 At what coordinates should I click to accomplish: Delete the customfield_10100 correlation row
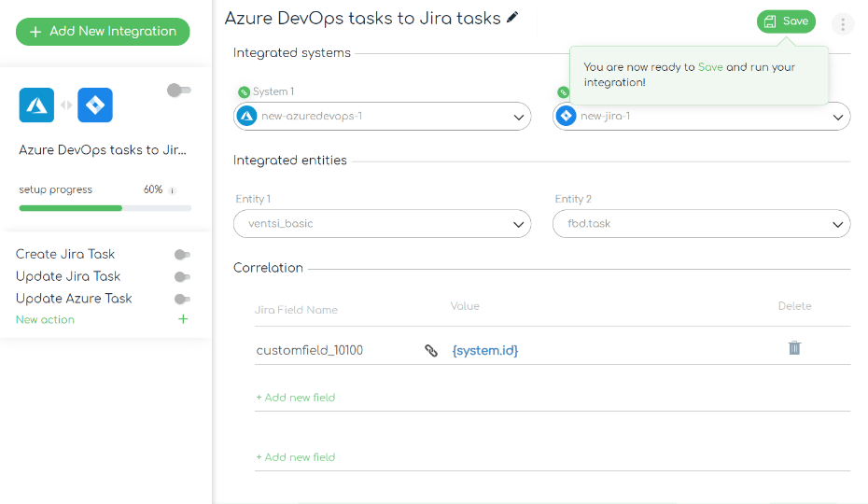pos(794,348)
